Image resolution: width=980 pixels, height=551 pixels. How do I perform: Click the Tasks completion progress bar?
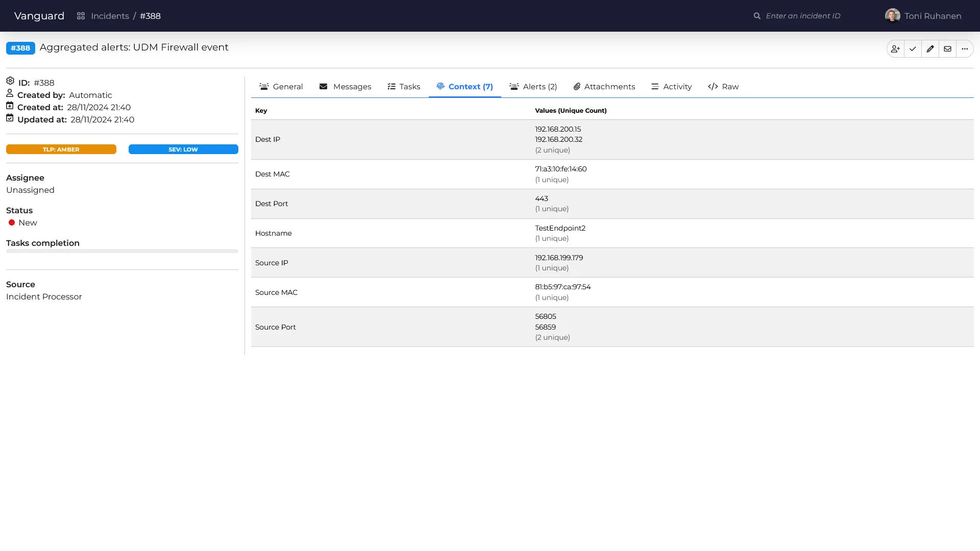click(x=122, y=251)
